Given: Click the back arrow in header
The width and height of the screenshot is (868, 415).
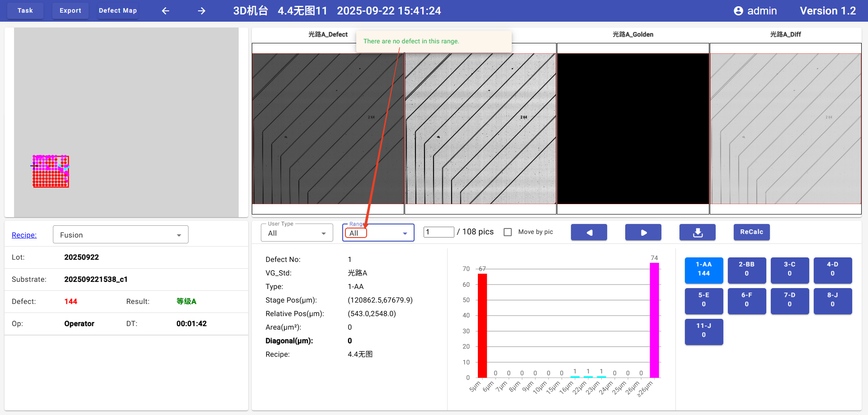Looking at the screenshot, I should [x=165, y=11].
